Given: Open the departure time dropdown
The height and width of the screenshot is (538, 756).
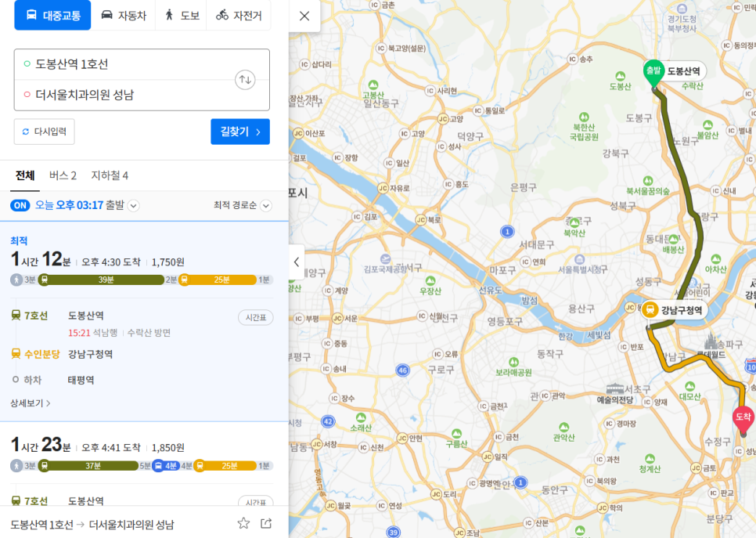Looking at the screenshot, I should [x=134, y=206].
